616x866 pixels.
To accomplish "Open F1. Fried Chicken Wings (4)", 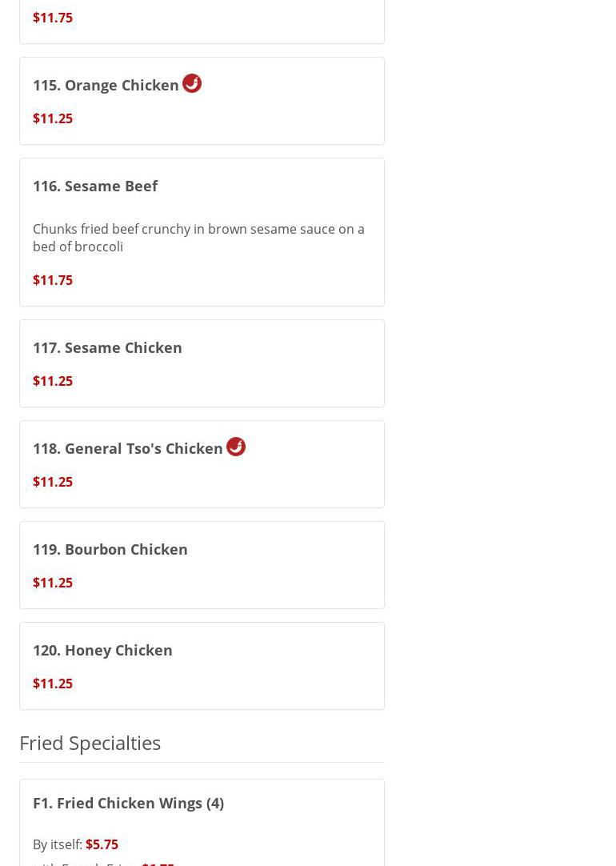I will (x=128, y=803).
